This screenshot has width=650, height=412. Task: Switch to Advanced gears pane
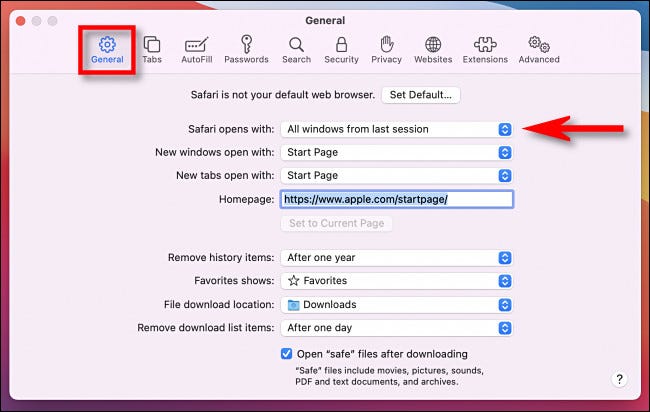[x=539, y=50]
